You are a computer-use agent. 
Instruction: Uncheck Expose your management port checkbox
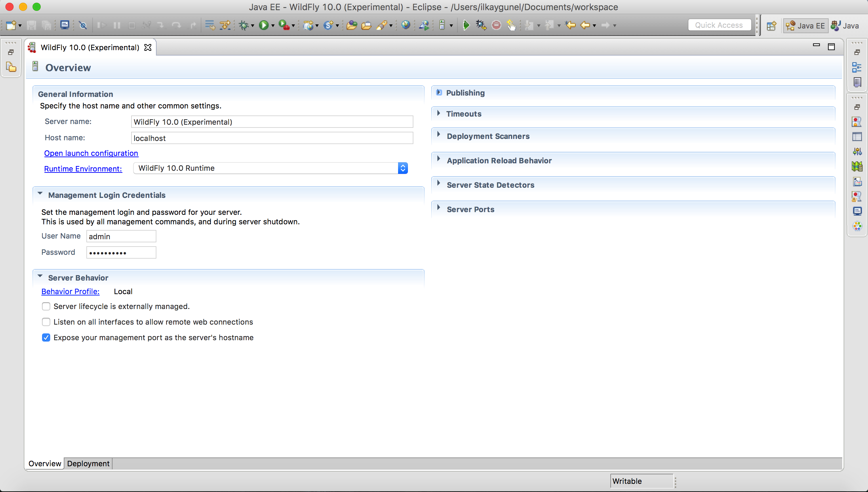click(46, 337)
